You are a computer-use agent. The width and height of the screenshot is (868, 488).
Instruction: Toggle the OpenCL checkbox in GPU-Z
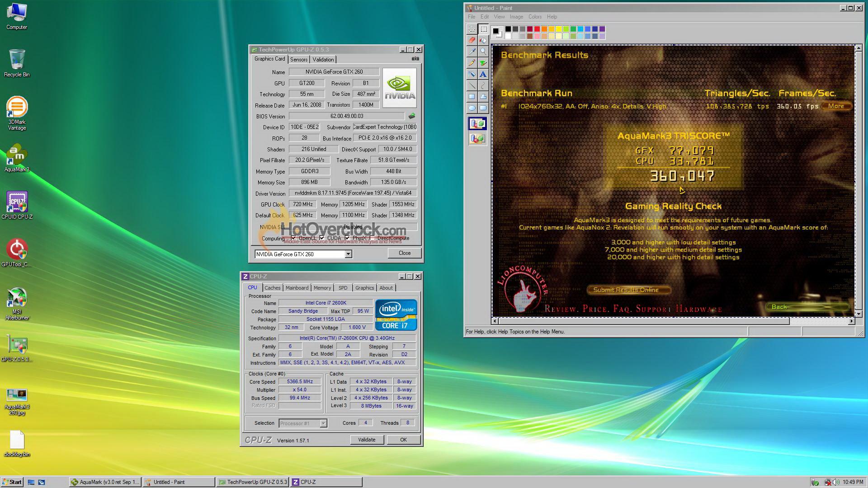pos(293,238)
